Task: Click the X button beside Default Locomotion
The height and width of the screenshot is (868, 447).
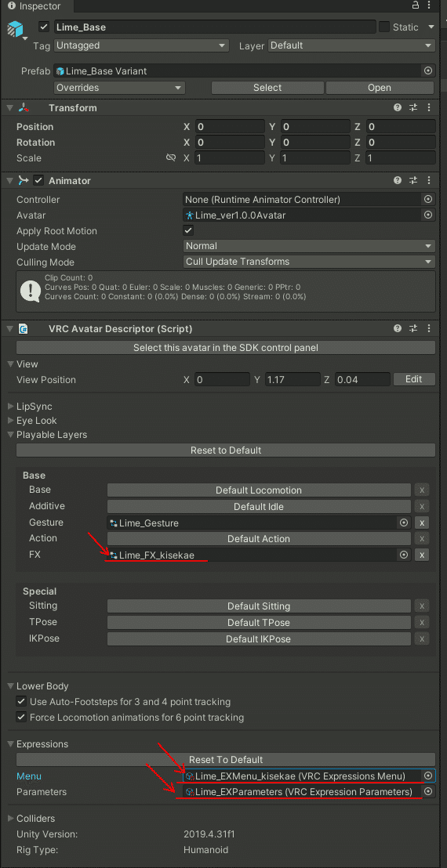Action: point(422,490)
